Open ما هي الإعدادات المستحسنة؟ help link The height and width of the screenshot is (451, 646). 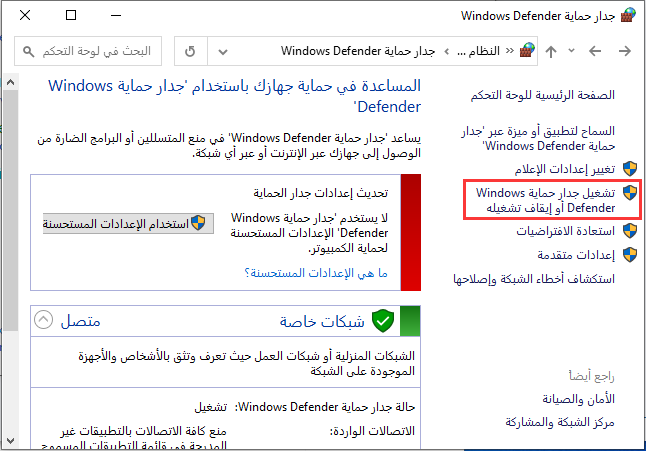(316, 273)
